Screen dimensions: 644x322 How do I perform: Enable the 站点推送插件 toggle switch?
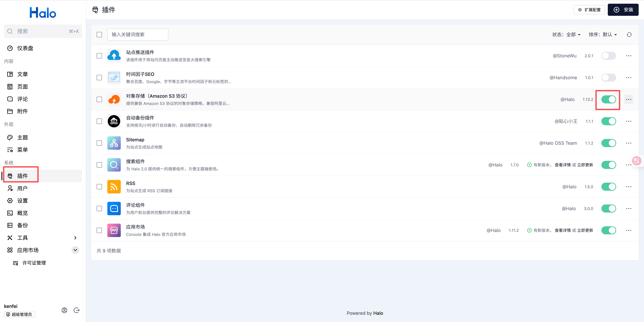tap(608, 56)
